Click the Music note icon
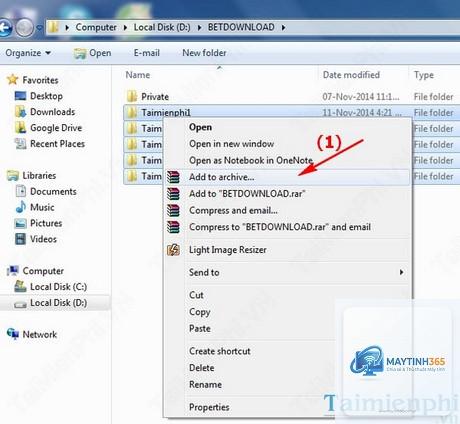 (x=21, y=207)
